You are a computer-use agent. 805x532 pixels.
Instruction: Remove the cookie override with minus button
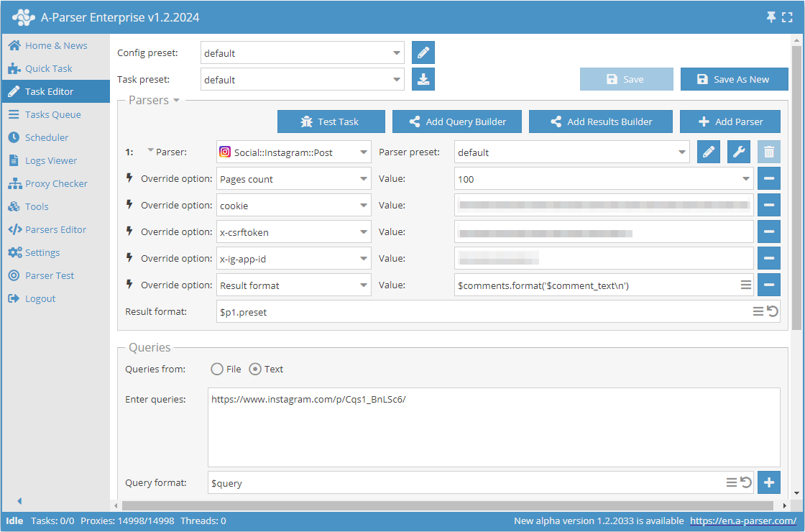click(x=769, y=206)
